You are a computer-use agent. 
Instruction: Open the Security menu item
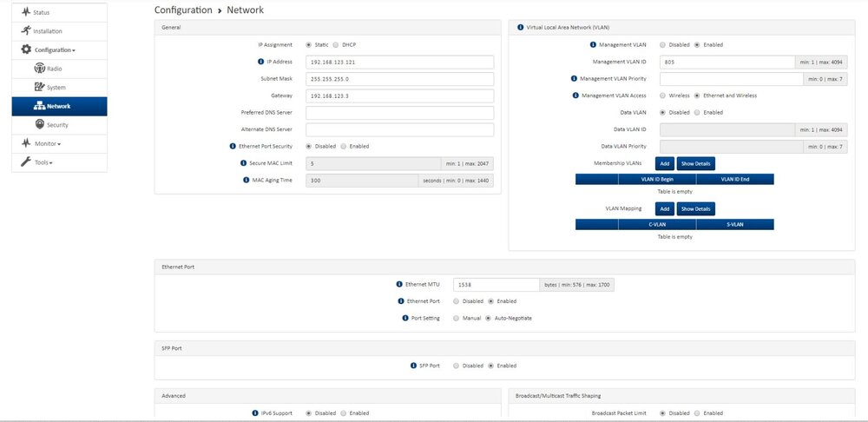[x=57, y=125]
